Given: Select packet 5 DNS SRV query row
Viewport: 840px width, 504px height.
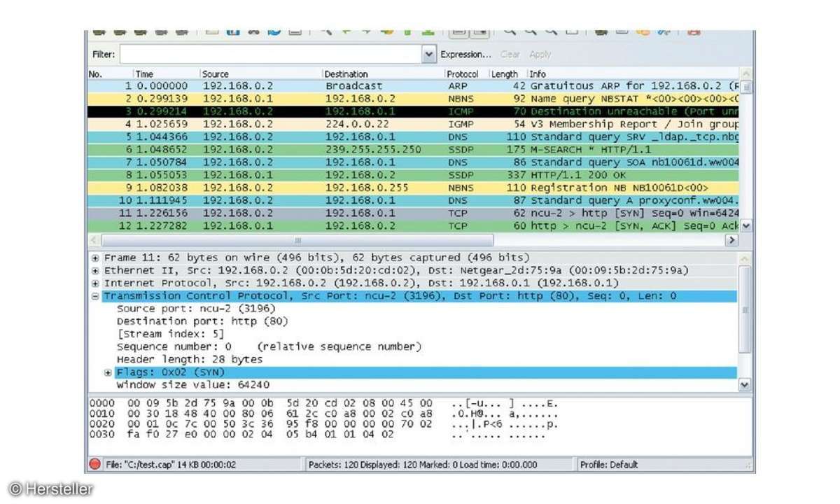Looking at the screenshot, I should (413, 136).
